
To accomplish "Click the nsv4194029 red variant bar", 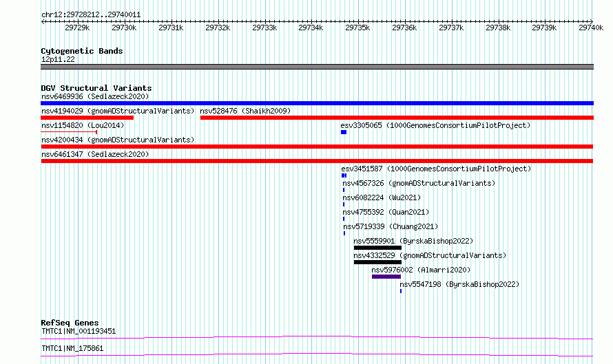I will coord(87,118).
